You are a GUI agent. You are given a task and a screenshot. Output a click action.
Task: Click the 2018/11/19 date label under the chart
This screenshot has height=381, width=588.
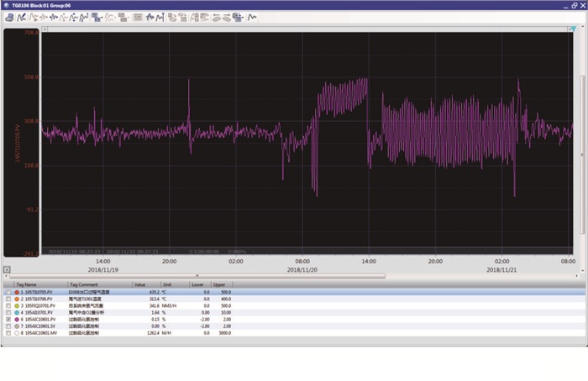tap(102, 270)
